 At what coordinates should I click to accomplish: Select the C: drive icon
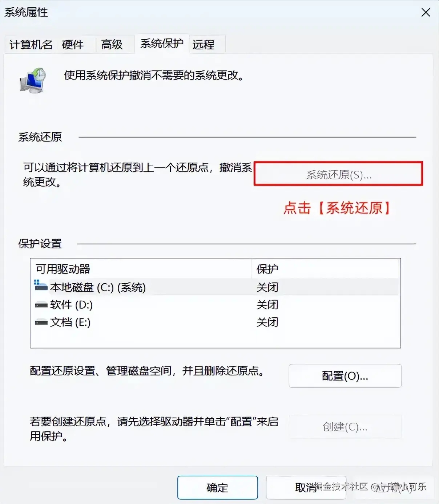[x=41, y=286]
